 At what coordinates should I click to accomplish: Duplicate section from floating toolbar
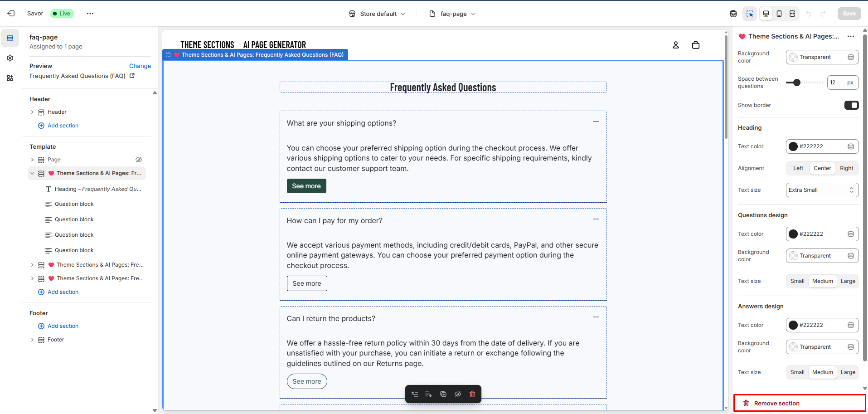443,394
